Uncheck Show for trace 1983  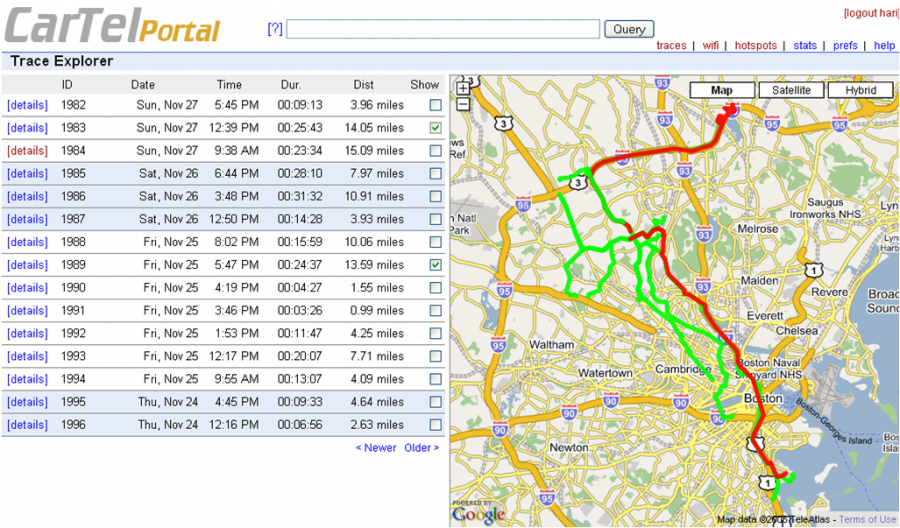click(436, 127)
